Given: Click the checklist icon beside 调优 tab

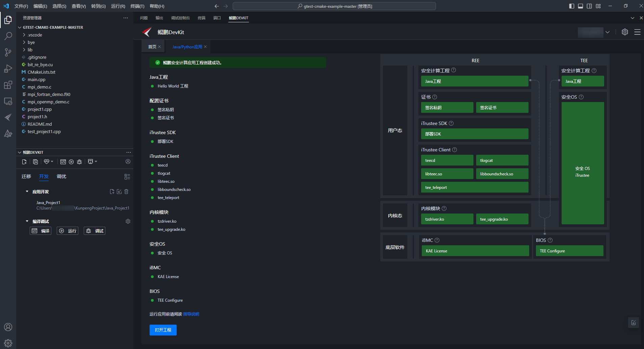Looking at the screenshot, I should 127,177.
